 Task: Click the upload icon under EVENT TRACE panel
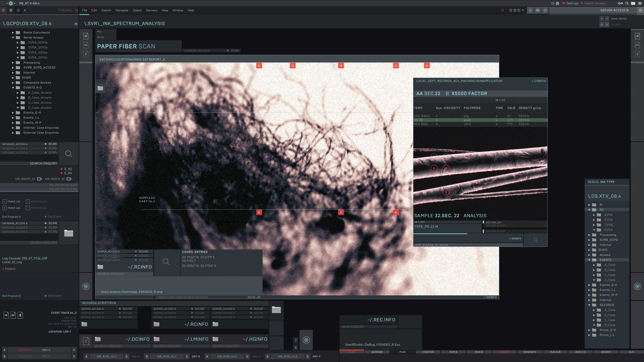point(20,315)
